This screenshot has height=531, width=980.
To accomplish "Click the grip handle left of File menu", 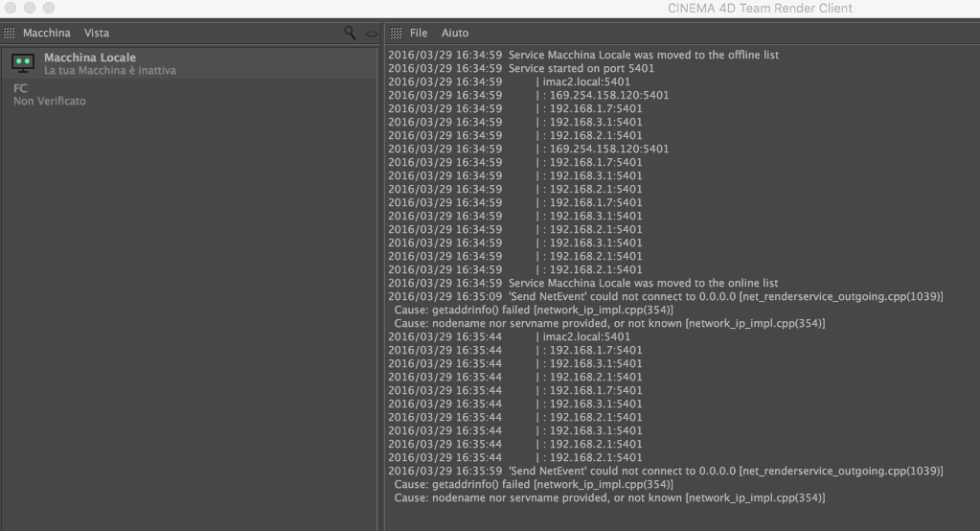I will pyautogui.click(x=396, y=34).
